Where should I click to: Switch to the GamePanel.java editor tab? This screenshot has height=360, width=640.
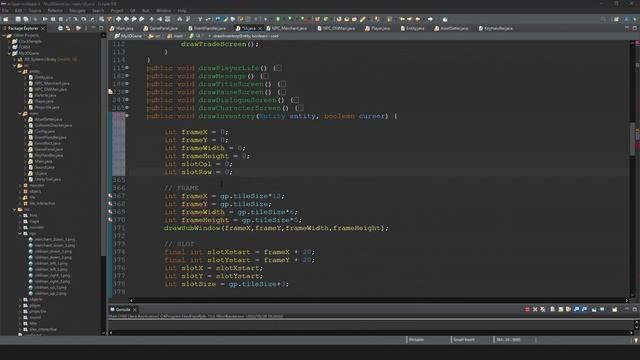tap(160, 28)
